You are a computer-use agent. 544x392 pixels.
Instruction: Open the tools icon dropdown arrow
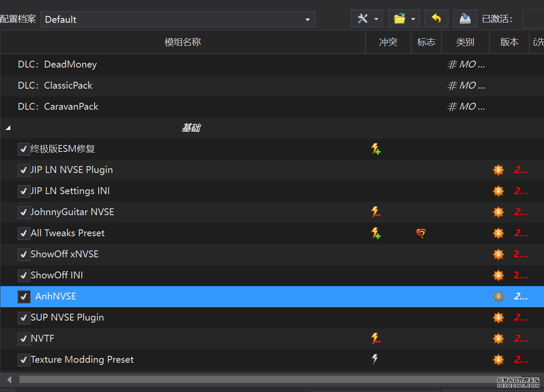point(376,19)
